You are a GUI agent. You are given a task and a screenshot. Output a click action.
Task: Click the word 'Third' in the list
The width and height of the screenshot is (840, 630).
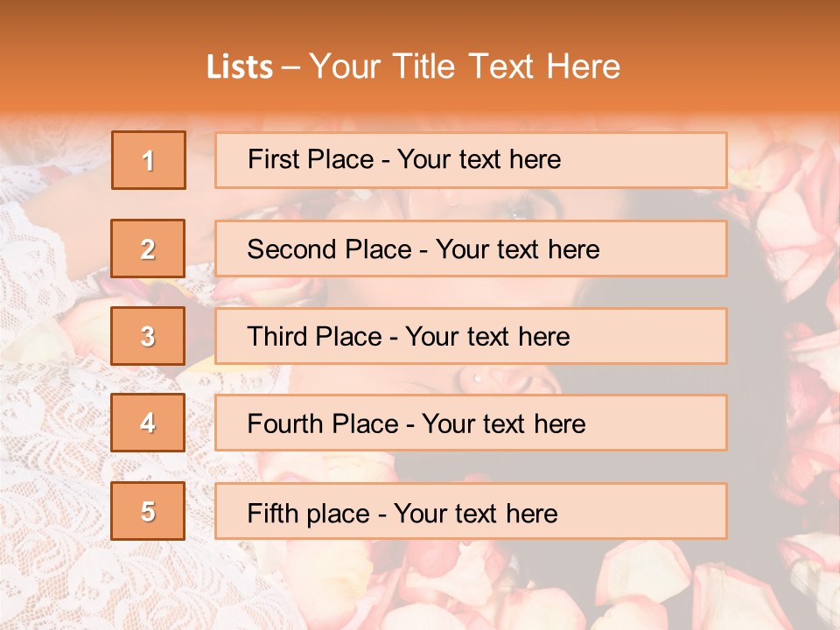pyautogui.click(x=277, y=336)
